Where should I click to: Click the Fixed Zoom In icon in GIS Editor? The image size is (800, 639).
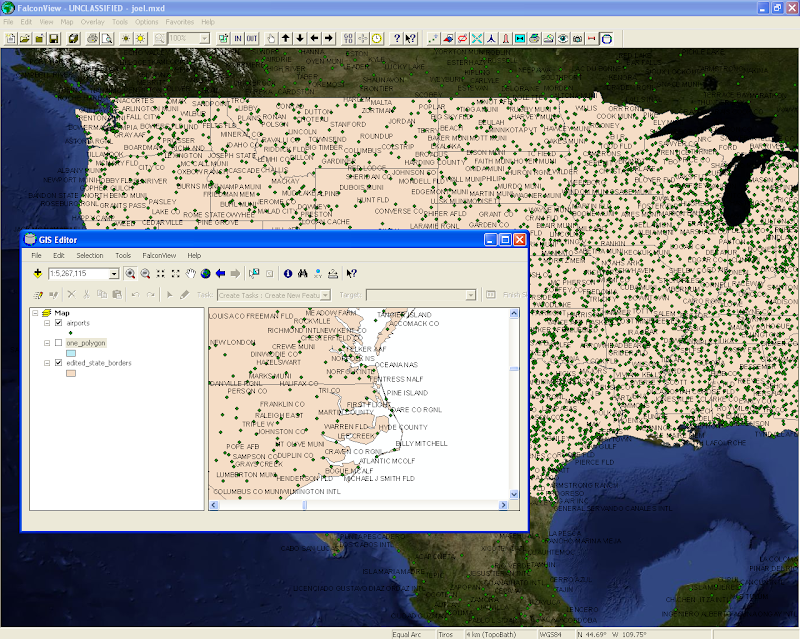[160, 274]
